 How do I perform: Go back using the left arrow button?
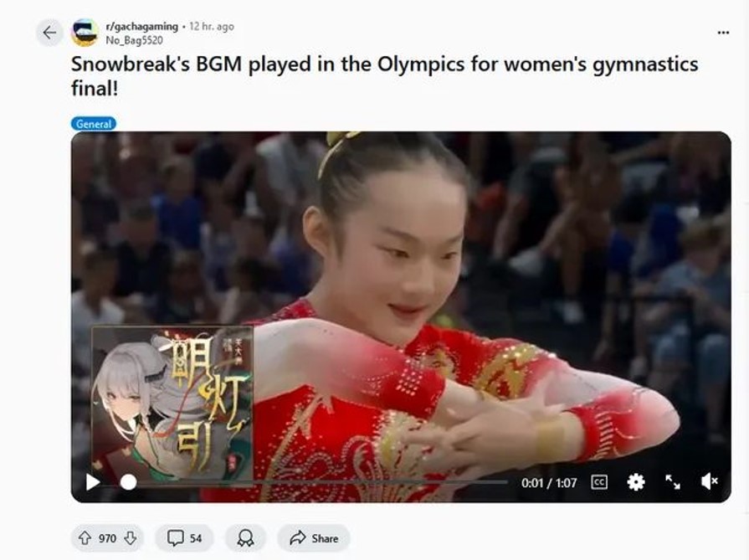[49, 33]
